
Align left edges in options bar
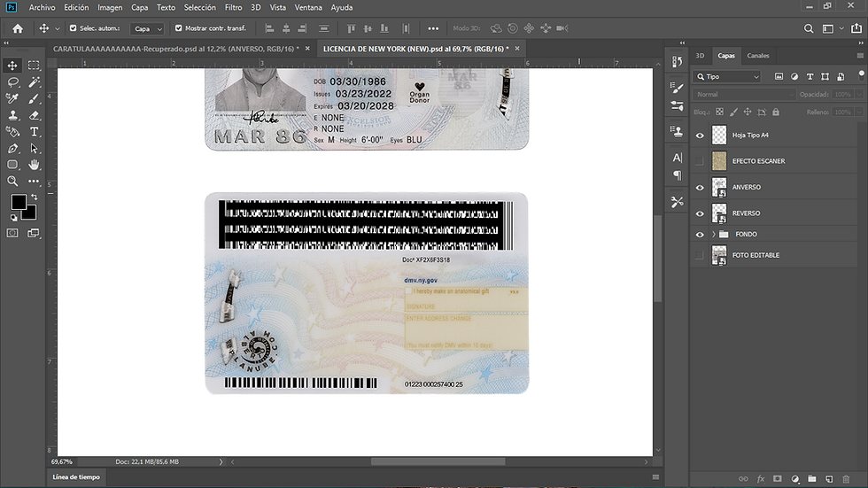pyautogui.click(x=269, y=28)
